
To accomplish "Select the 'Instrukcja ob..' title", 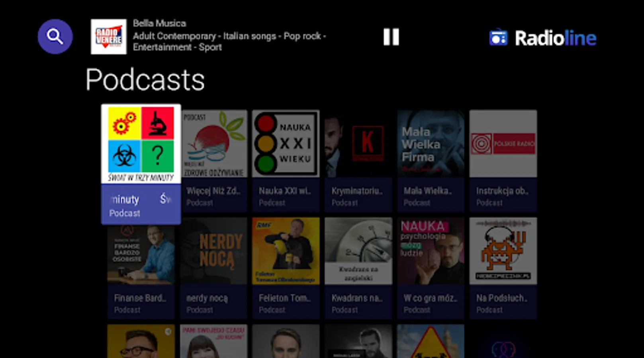I will click(x=503, y=191).
